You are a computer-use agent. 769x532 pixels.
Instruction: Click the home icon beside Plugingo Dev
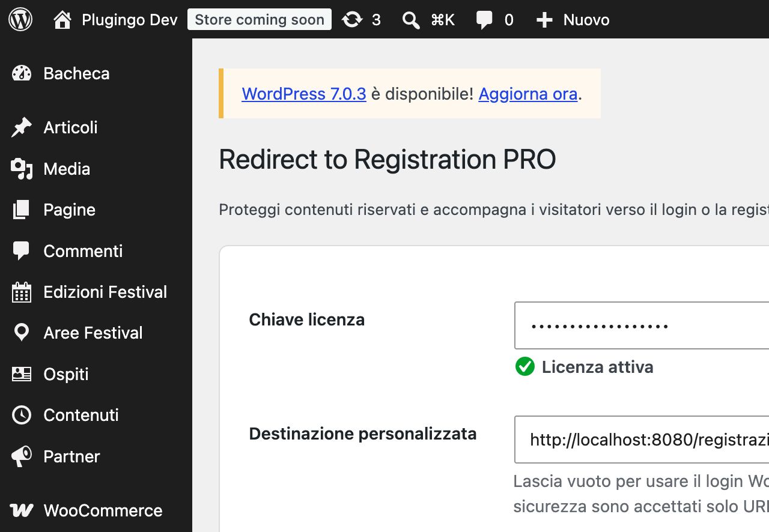62,20
